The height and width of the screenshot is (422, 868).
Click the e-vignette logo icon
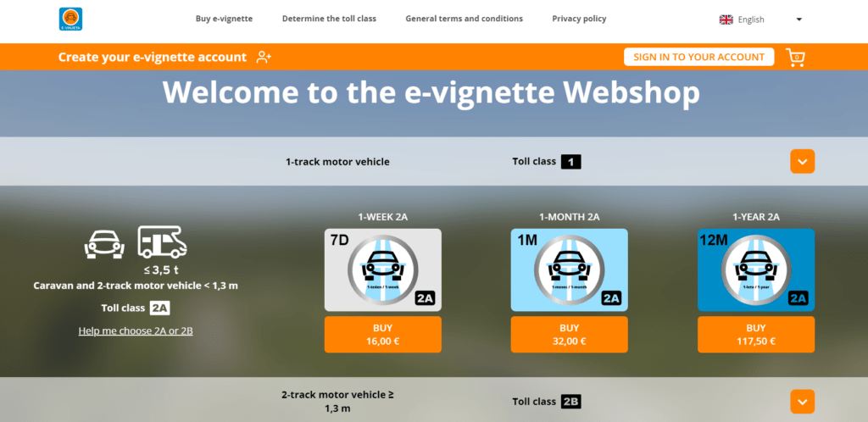click(71, 19)
